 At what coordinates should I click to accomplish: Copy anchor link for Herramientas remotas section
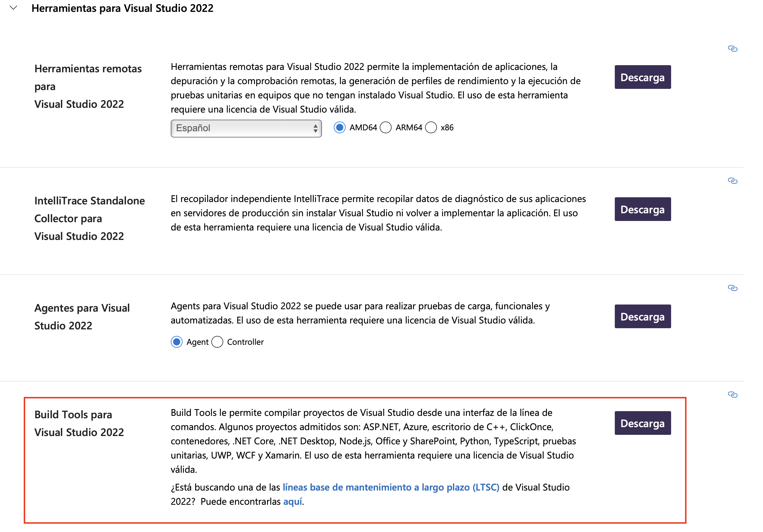(732, 49)
